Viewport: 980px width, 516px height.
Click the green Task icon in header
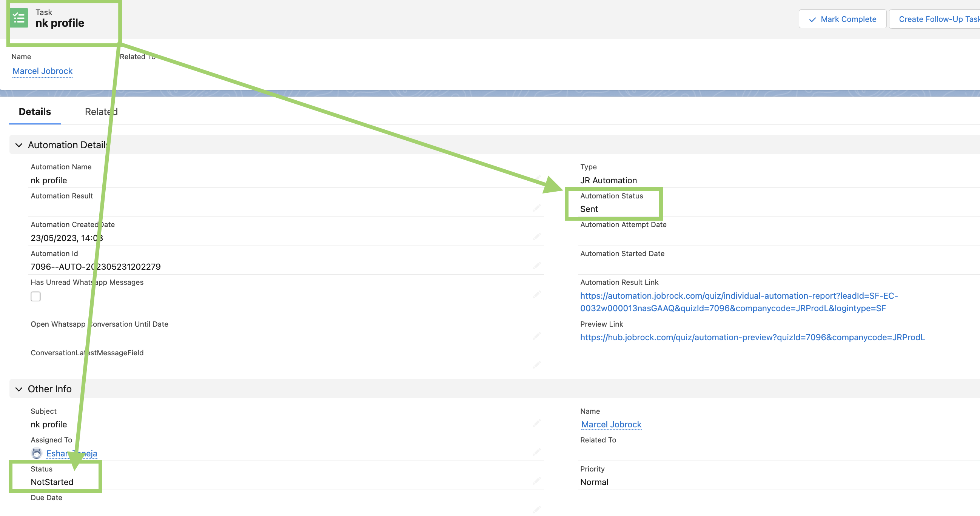19,18
